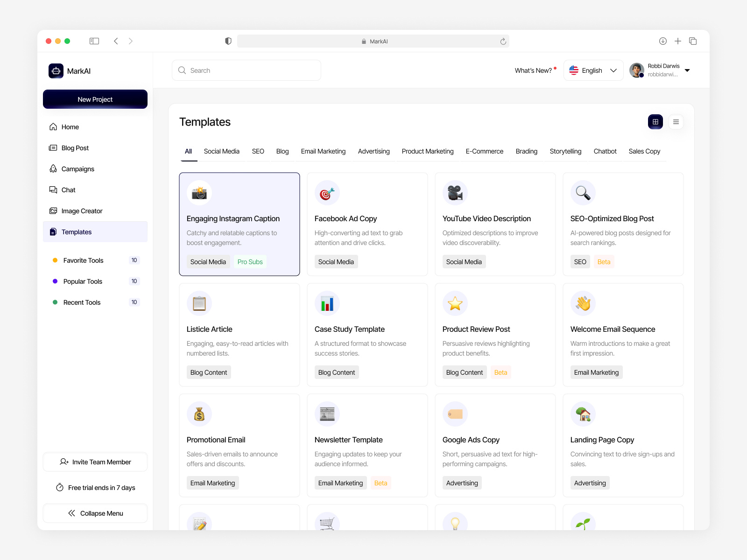The width and height of the screenshot is (747, 560).
Task: Select the Templates item in the sidebar
Action: tap(76, 231)
